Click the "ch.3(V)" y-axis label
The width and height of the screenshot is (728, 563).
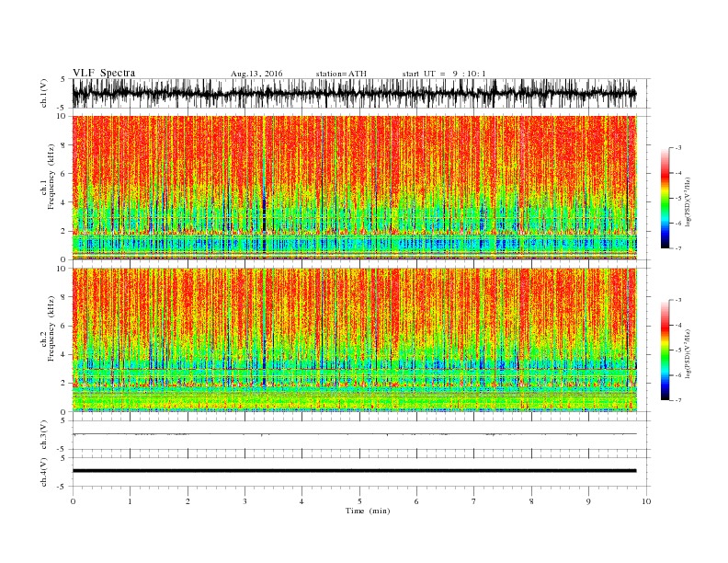44,435
